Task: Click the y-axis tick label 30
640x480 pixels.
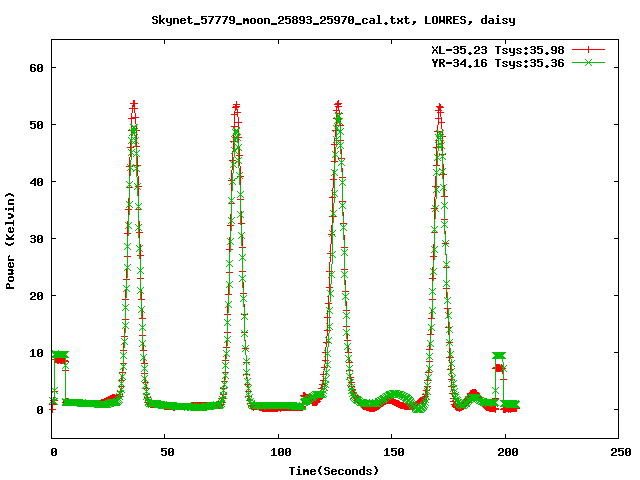Action: tap(36, 239)
